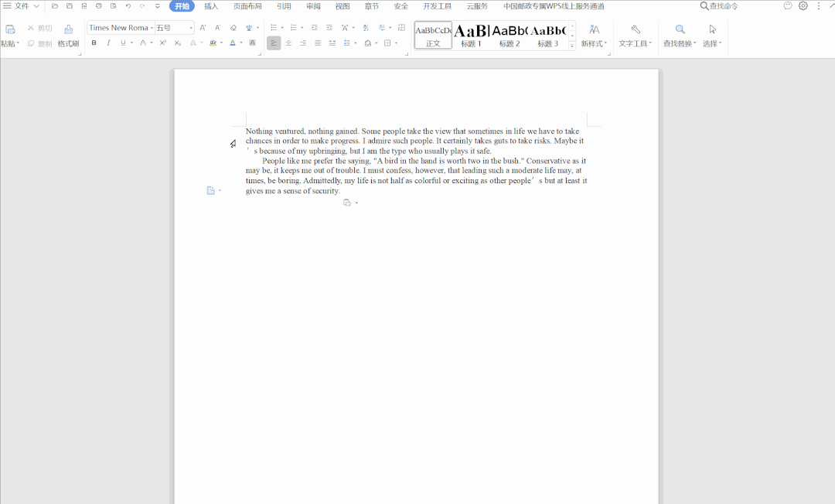Click the Paste (粘贴) clipboard icon
This screenshot has height=504, width=835.
coord(10,30)
